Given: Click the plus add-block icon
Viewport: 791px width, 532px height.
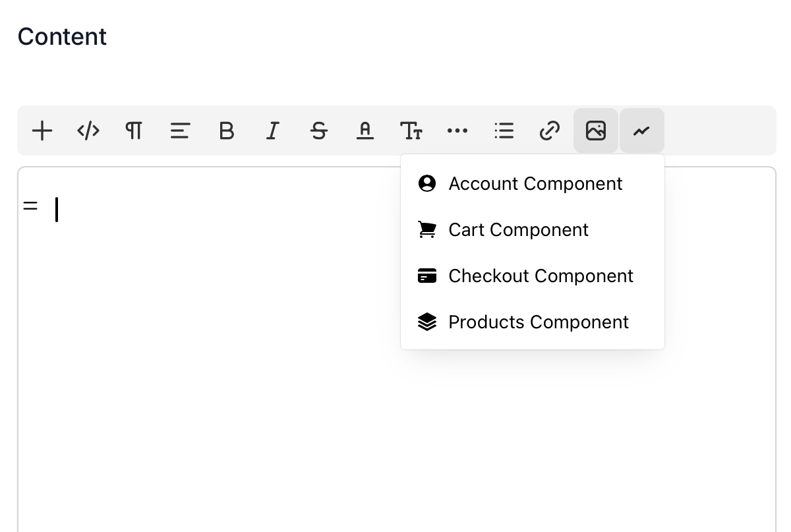Looking at the screenshot, I should pos(42,131).
